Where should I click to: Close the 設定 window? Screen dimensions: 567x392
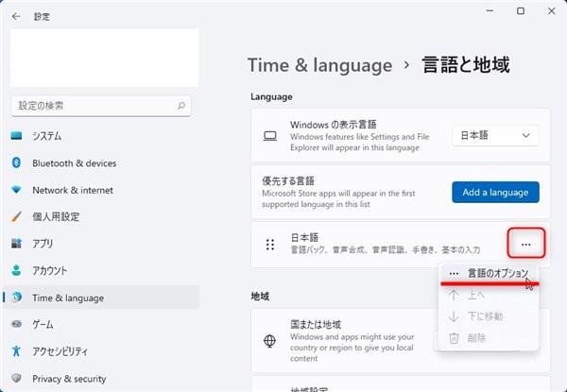[551, 11]
